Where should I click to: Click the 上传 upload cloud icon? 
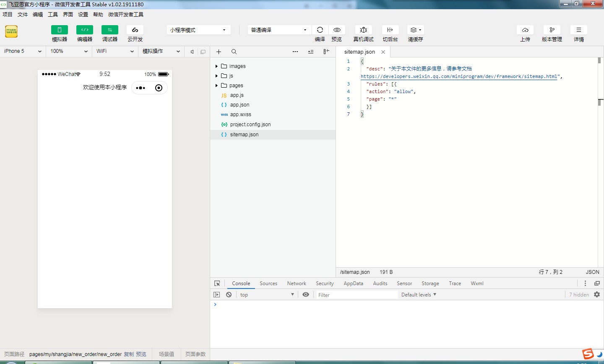tap(525, 30)
